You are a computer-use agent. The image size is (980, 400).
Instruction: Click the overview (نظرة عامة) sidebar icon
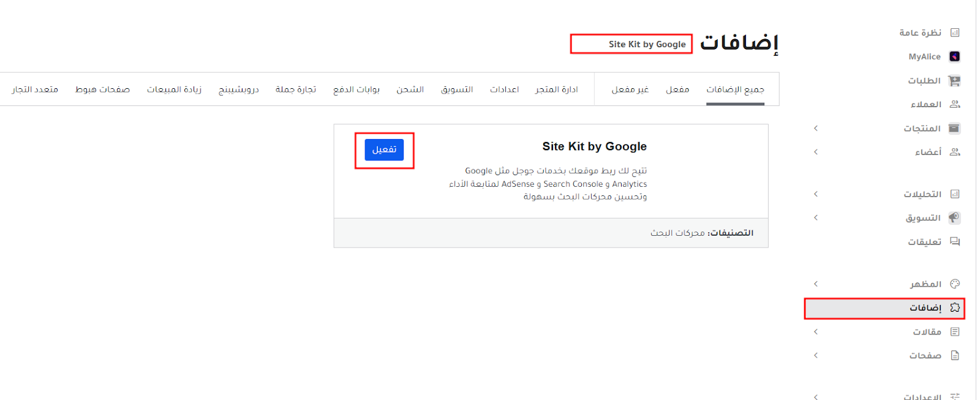coord(954,32)
